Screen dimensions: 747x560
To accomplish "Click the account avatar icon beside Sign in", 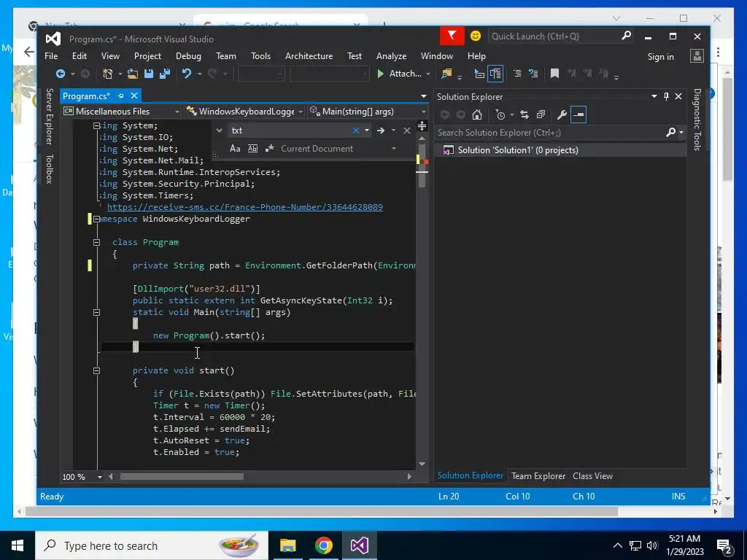I will tap(697, 56).
